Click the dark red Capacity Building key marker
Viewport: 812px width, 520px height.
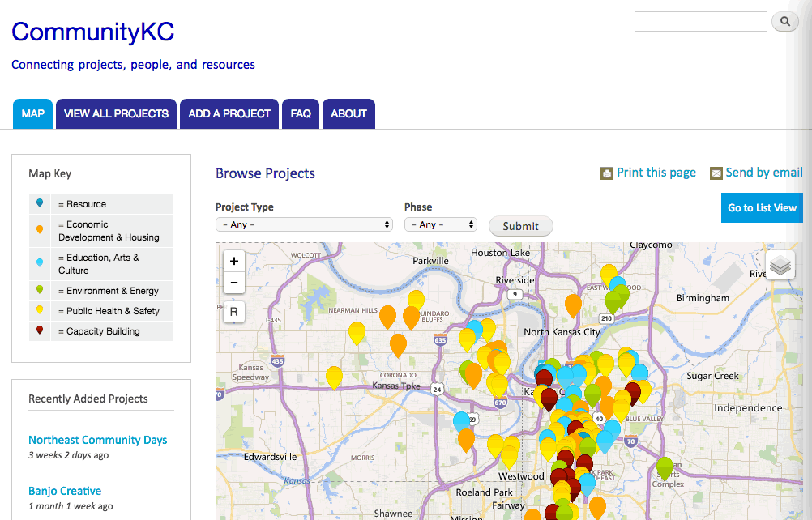click(40, 330)
